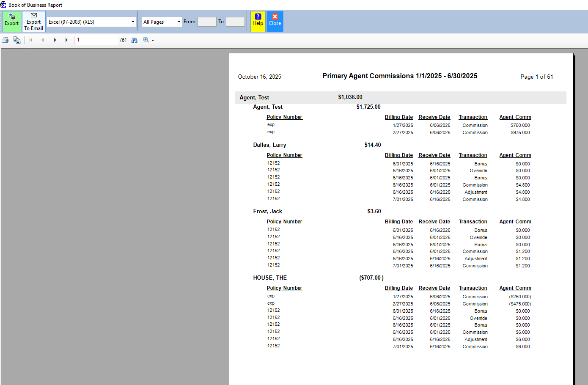Expand the zoom level dropdown arrow

(152, 40)
